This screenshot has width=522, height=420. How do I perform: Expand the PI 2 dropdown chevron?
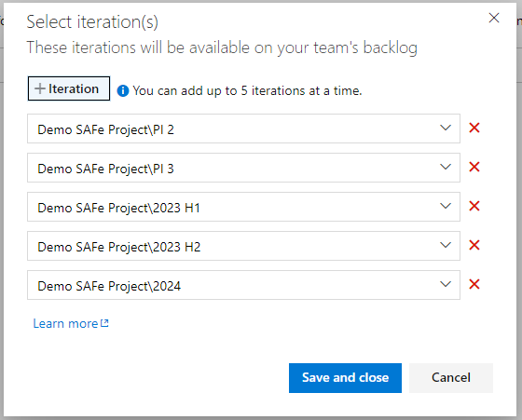(x=446, y=128)
